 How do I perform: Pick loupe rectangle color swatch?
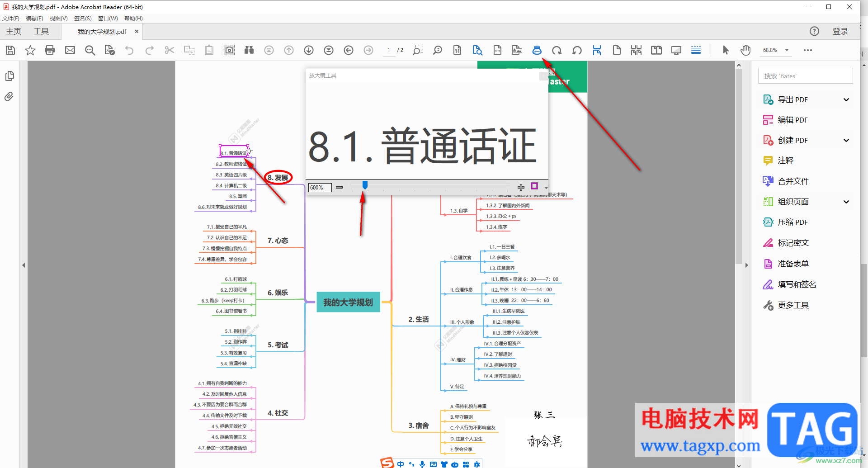click(534, 186)
